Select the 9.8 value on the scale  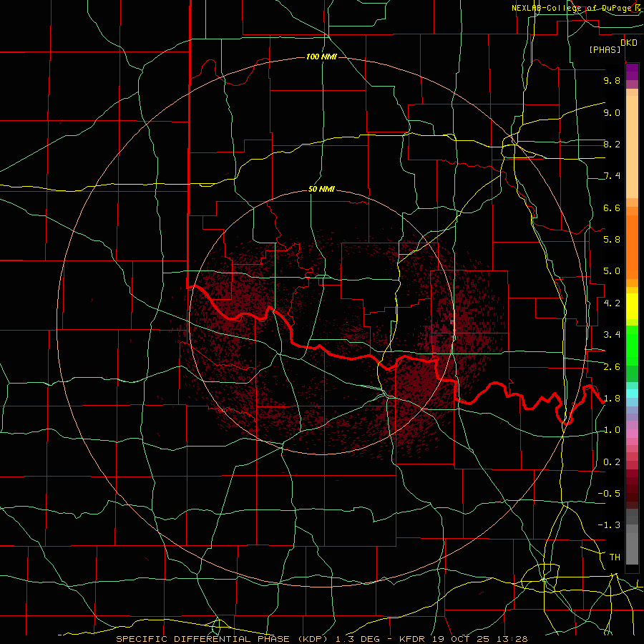click(612, 80)
